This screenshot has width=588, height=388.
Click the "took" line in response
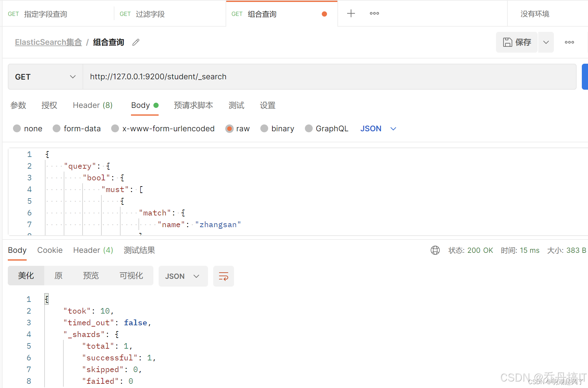(x=88, y=311)
